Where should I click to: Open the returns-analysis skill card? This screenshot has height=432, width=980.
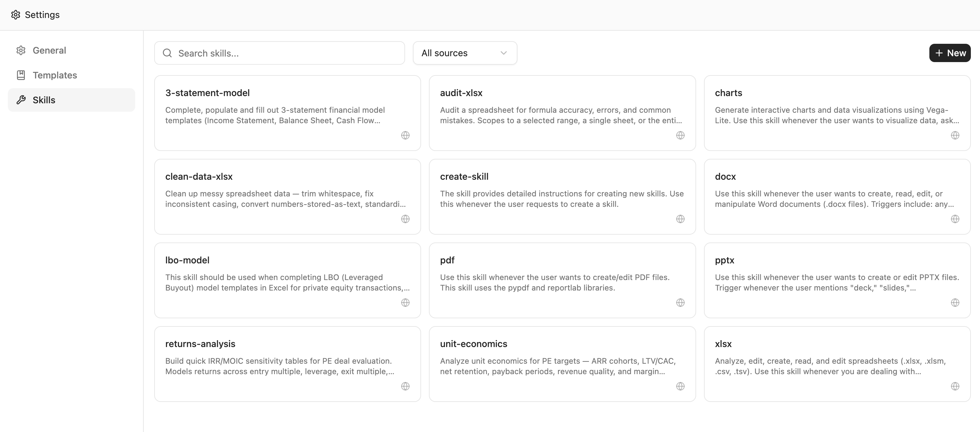[x=287, y=364]
